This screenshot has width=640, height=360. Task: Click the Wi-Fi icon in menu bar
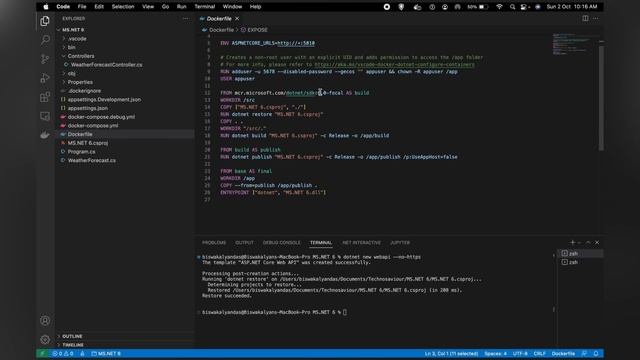[499, 7]
